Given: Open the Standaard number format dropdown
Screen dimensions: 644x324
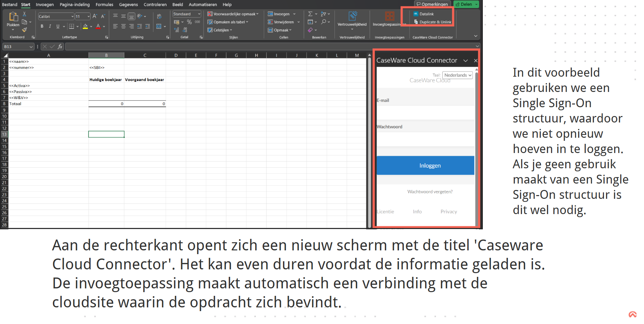Looking at the screenshot, I should coord(199,14).
